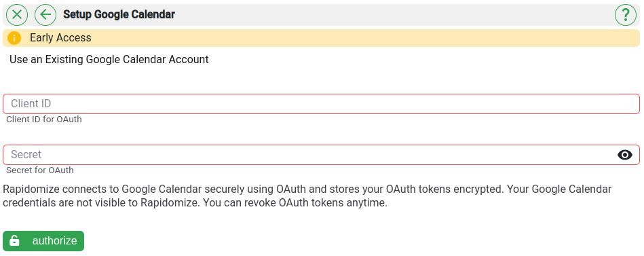Screen dimensions: 644x256
Task: Go back with the left arrow icon
Action: [x=45, y=15]
